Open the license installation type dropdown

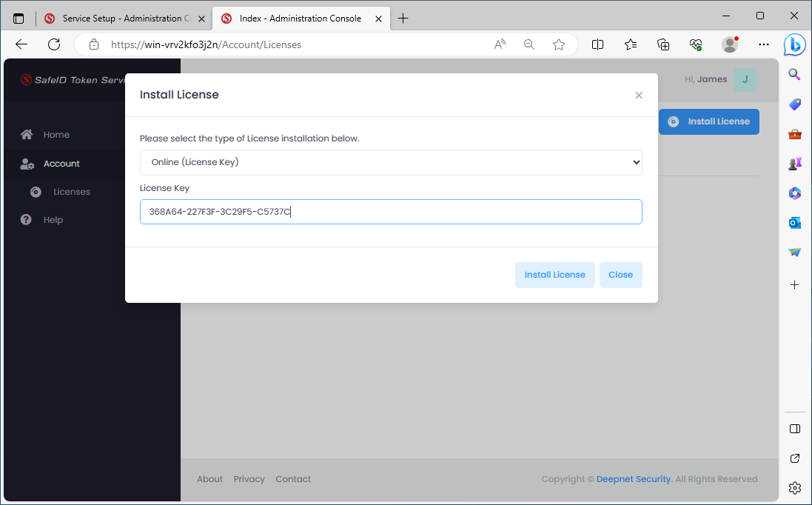391,162
